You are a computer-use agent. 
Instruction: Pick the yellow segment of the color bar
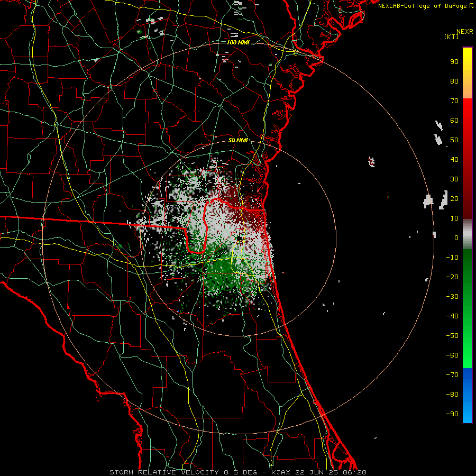467,73
